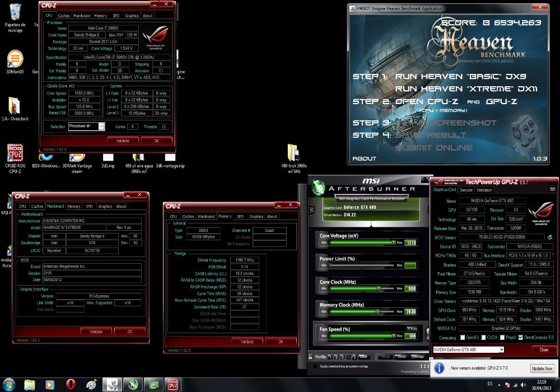Toggle Apply overclocking at system startup
Image resolution: width=560 pixels, height=392 pixels.
[x=315, y=366]
